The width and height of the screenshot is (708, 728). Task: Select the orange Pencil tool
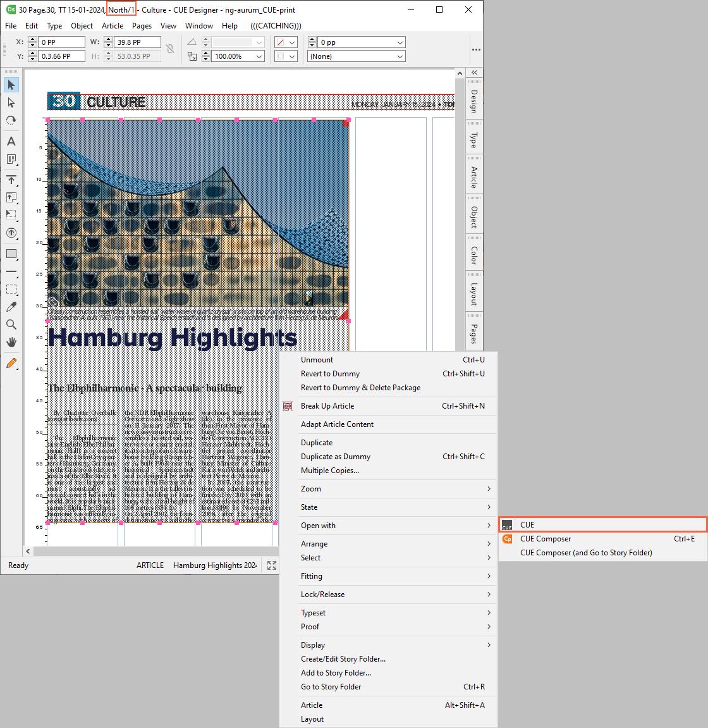tap(11, 364)
